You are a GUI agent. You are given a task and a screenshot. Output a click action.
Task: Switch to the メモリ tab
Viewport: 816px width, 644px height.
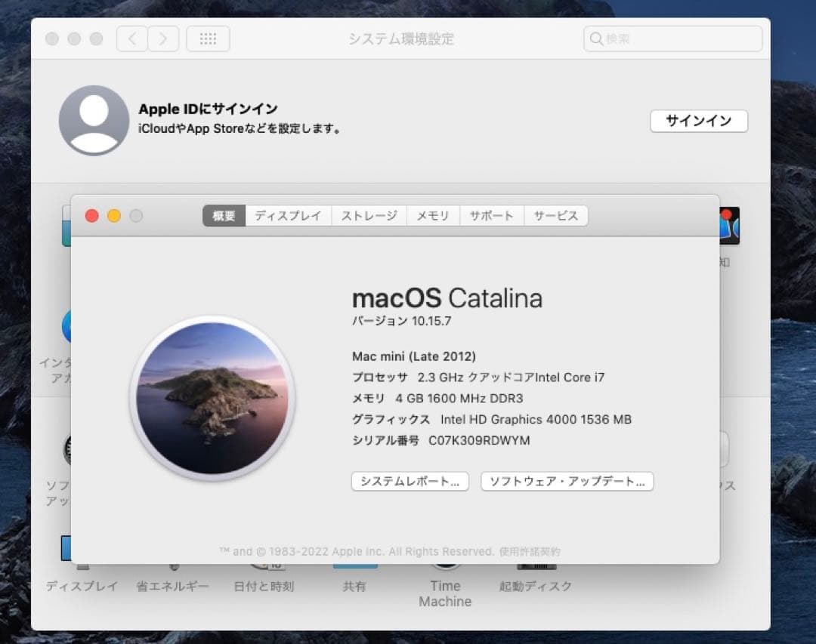[x=433, y=215]
